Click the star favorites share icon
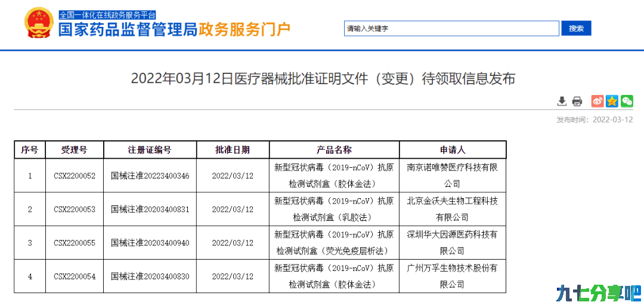This screenshot has width=644, height=305. 612,101
